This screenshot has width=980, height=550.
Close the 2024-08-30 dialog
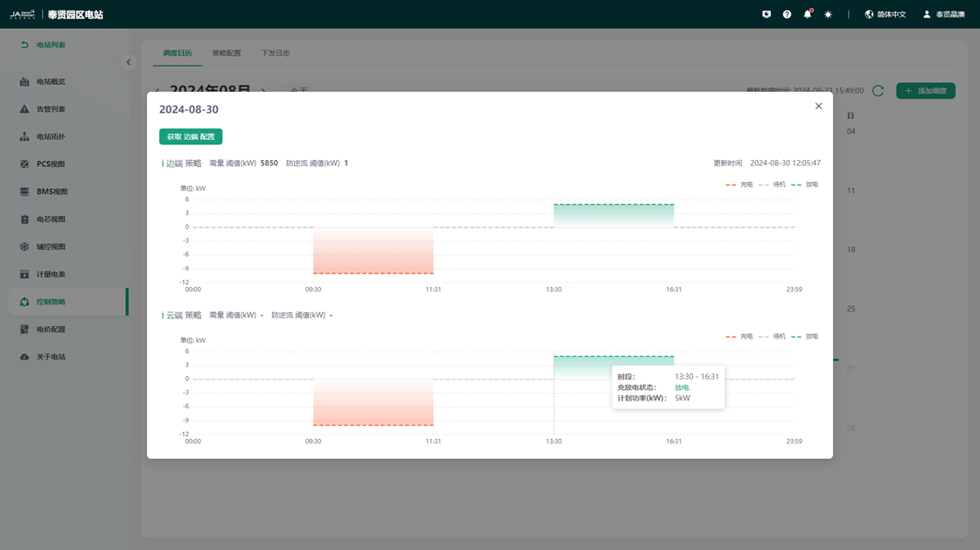click(818, 106)
